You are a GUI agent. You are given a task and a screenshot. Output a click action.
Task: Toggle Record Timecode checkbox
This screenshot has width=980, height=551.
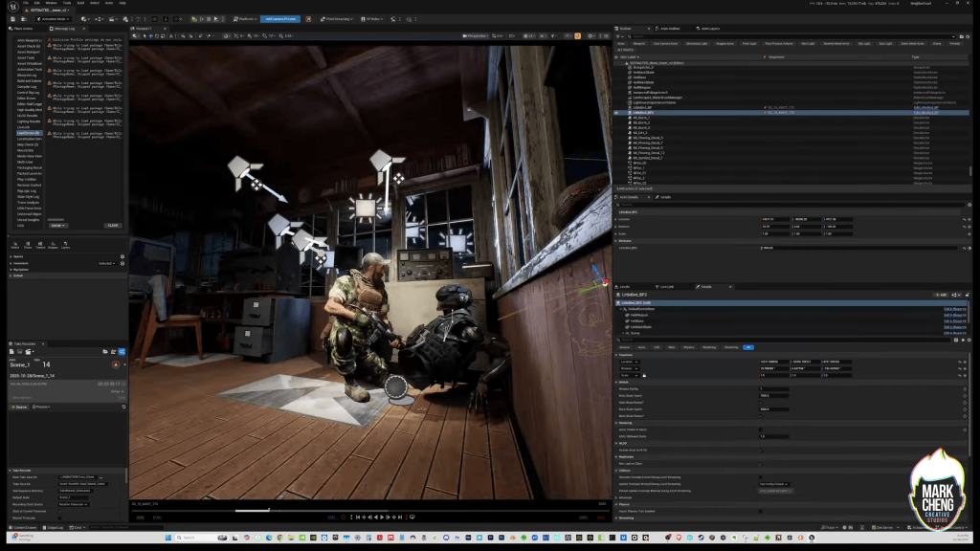[x=60, y=518]
